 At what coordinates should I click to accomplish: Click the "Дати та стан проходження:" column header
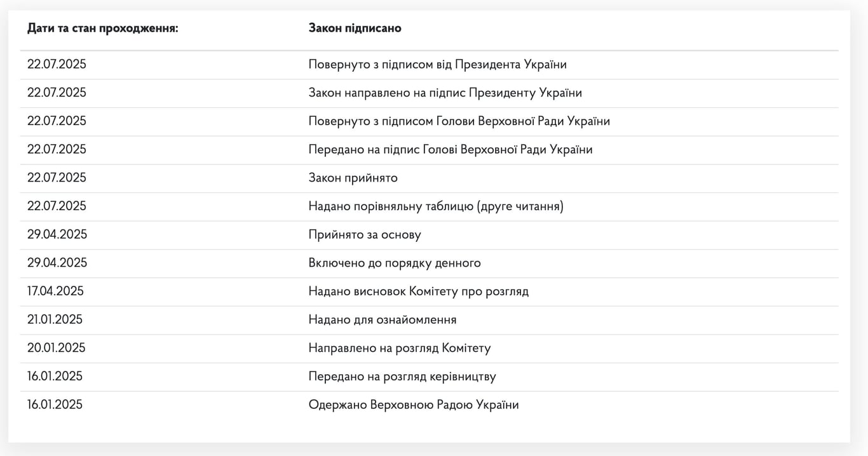pyautogui.click(x=102, y=28)
